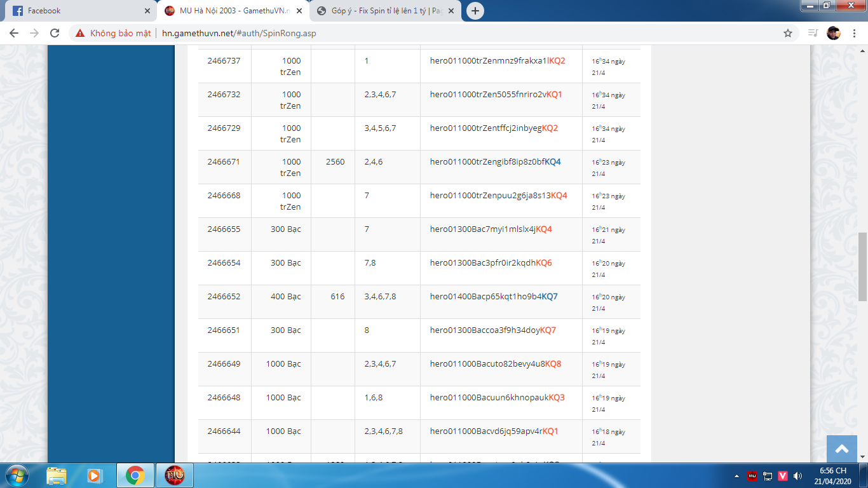Click the scroll-to-top arrow button

pos(842,449)
